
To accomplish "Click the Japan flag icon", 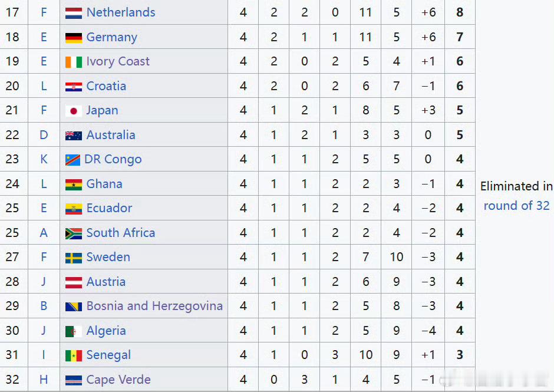I will coord(74,111).
